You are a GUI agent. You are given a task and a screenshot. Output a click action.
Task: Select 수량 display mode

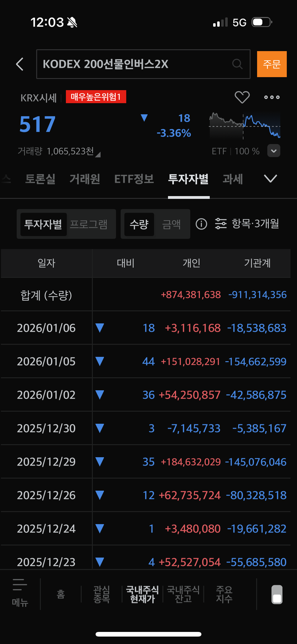coord(139,224)
